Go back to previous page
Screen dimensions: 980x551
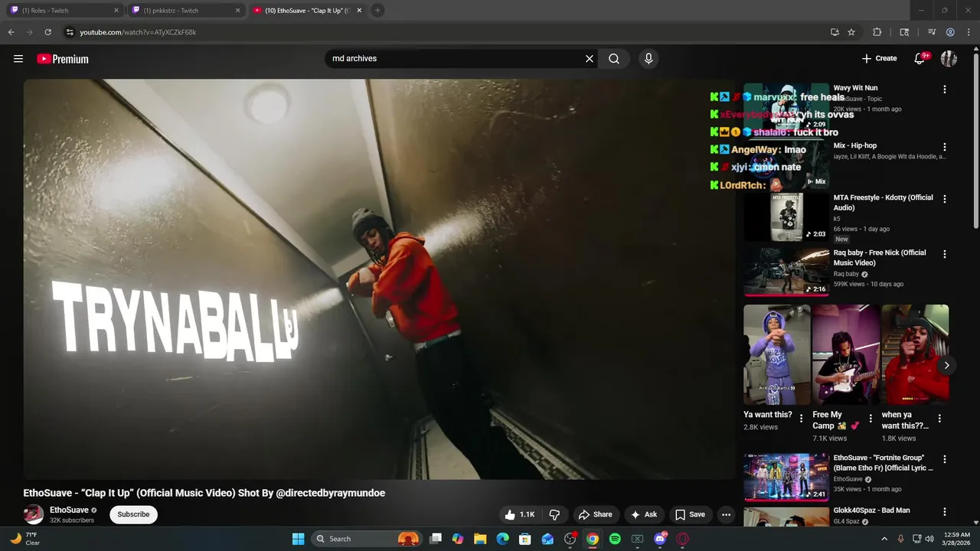11,32
